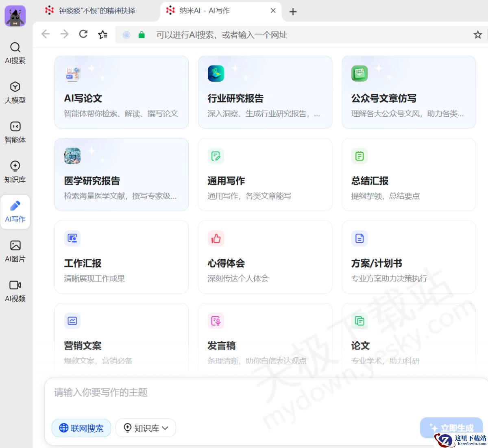
Task: Open the 医学研究报告 card title
Action: click(92, 181)
